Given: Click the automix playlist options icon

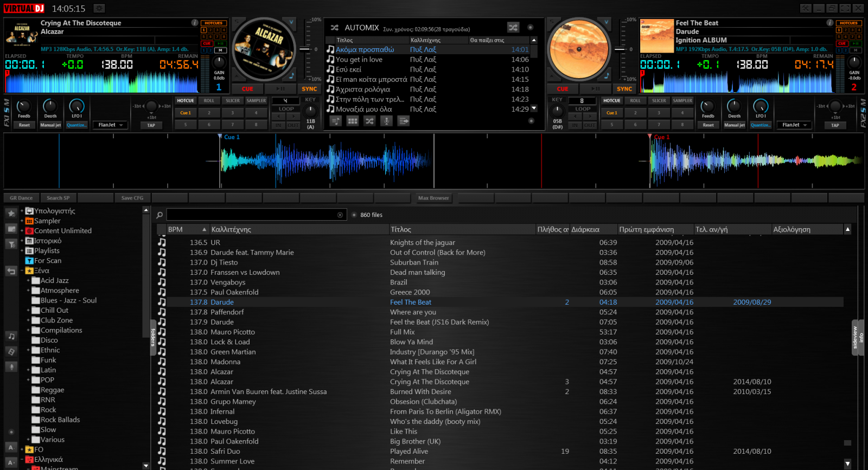Looking at the screenshot, I should [335, 121].
